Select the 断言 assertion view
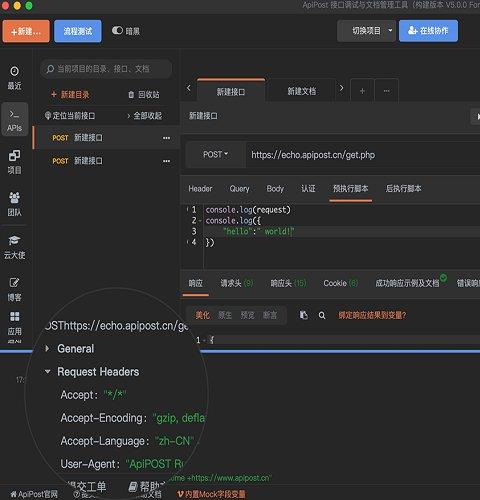The width and height of the screenshot is (480, 500). [270, 315]
